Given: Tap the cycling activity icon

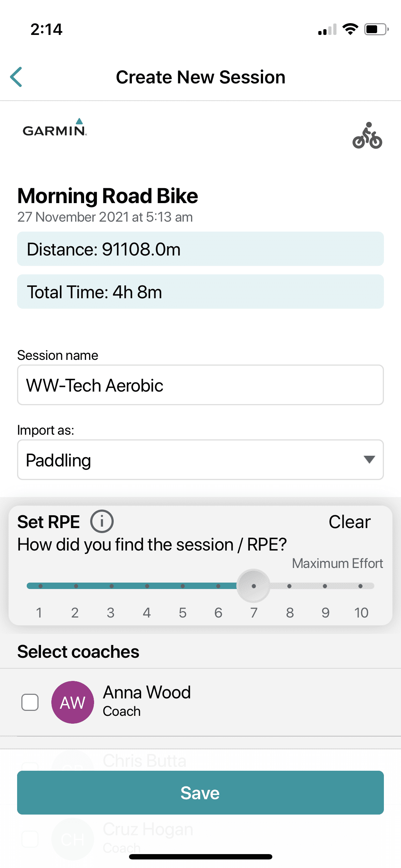Looking at the screenshot, I should click(367, 135).
